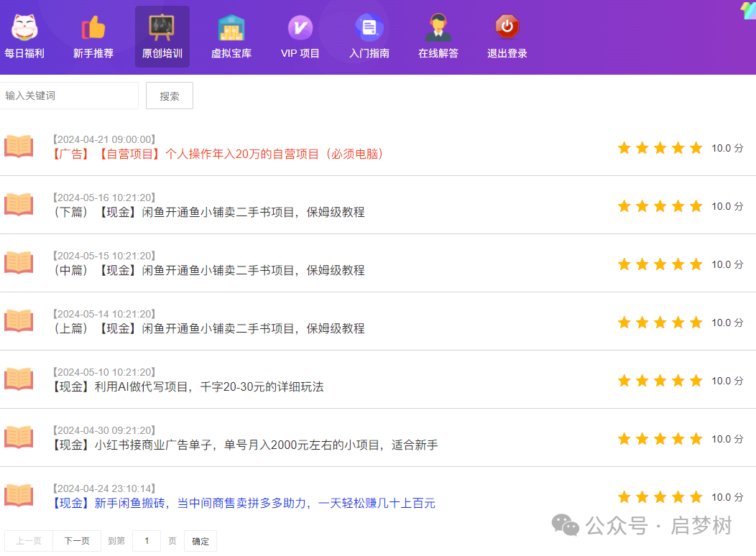
Task: Open 小红书接商业广告单子 article
Action: point(244,445)
